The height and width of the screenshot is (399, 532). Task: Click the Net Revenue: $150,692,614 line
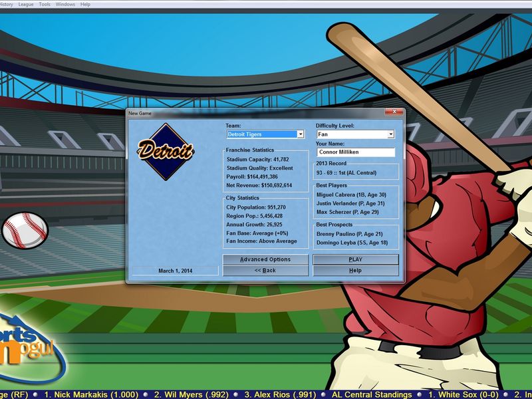pyautogui.click(x=259, y=186)
